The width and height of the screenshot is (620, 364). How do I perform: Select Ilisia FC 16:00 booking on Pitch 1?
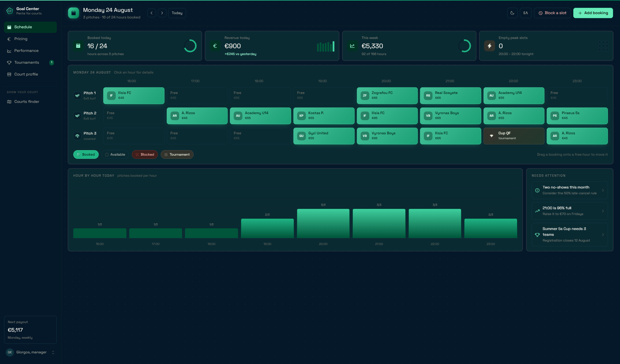134,96
